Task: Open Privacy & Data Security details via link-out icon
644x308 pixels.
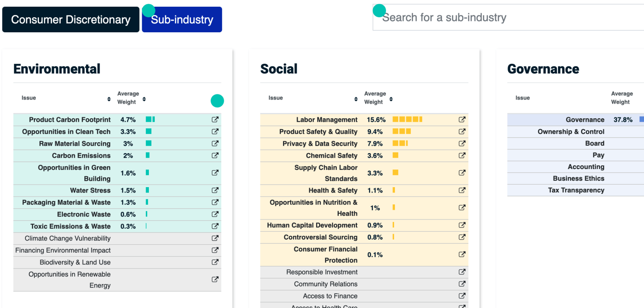Action: [x=462, y=143]
